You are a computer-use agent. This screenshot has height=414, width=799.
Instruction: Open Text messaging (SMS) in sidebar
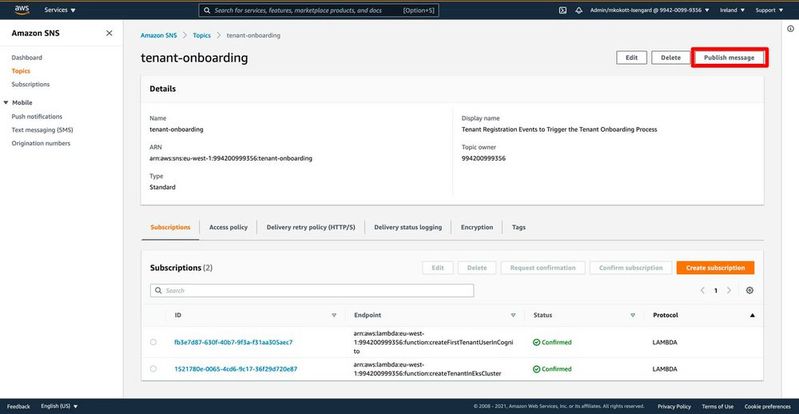tap(42, 130)
